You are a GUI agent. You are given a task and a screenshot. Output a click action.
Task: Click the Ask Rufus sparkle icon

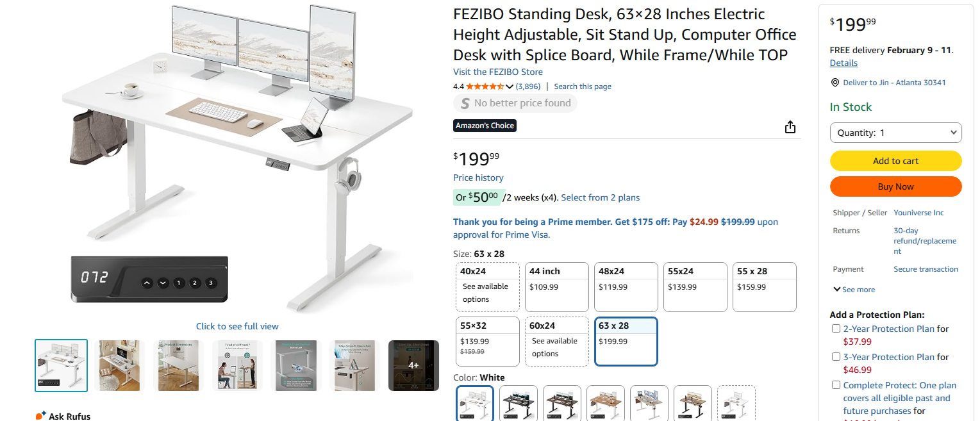point(40,416)
